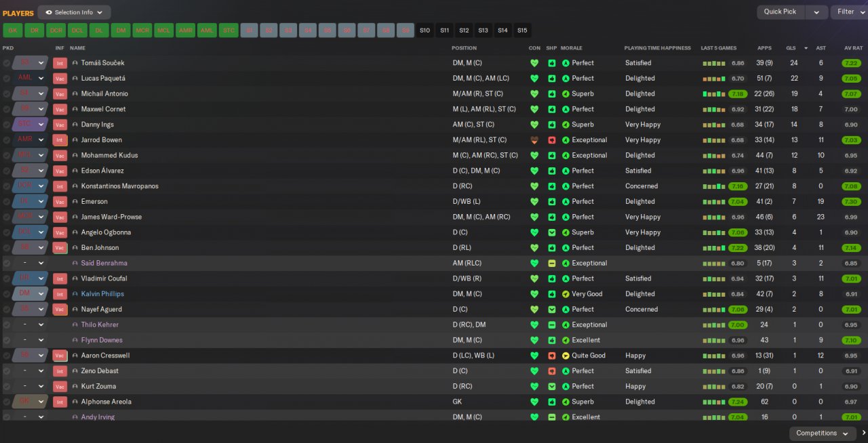Select the DCR position tab
868x443 pixels.
pyautogui.click(x=56, y=30)
